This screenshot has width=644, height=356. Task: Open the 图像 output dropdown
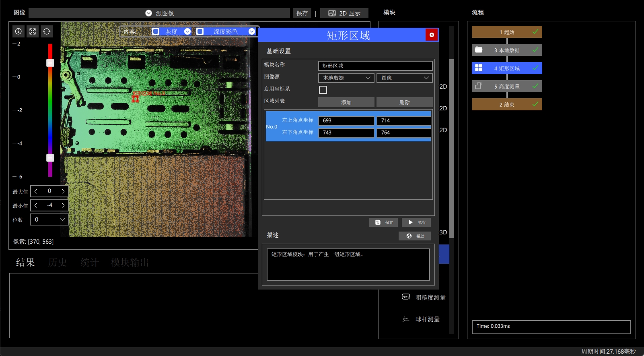[x=405, y=78]
